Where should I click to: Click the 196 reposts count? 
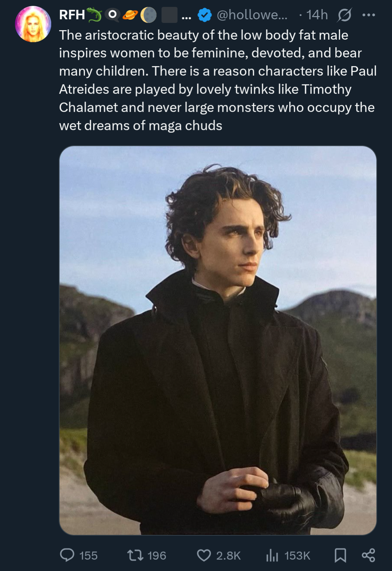click(157, 556)
